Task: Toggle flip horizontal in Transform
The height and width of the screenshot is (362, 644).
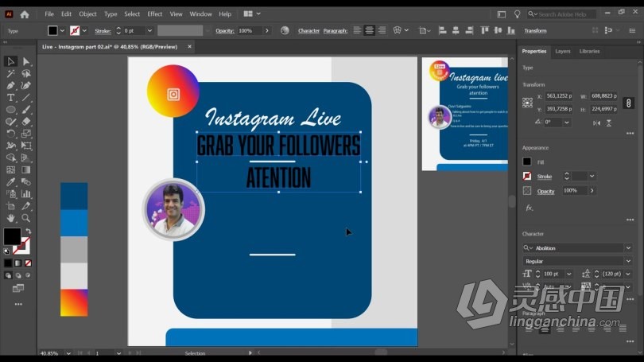Action: (x=597, y=123)
